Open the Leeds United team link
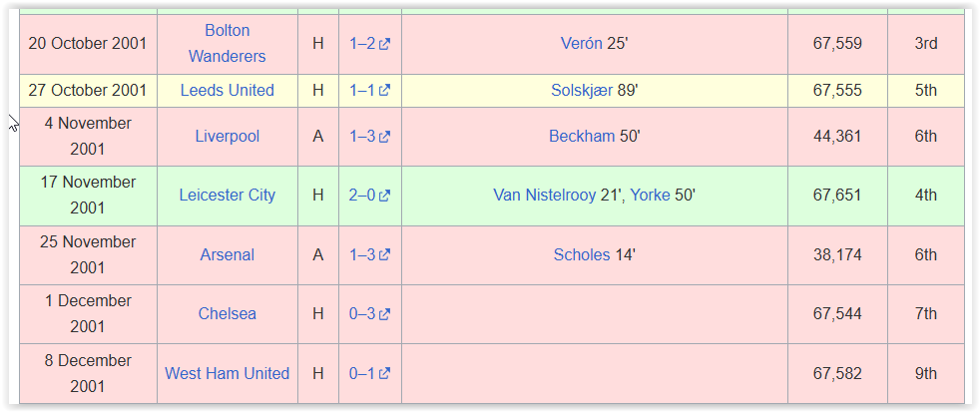Image resolution: width=980 pixels, height=412 pixels. (228, 90)
